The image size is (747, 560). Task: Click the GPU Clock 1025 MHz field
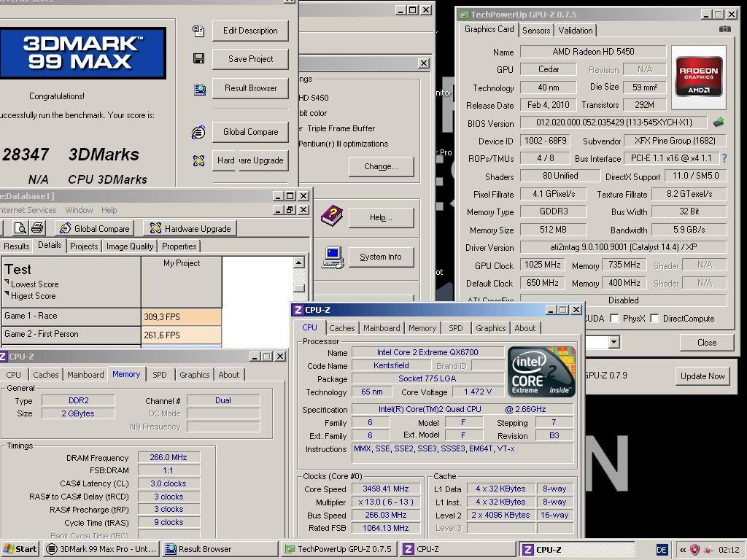pos(542,265)
